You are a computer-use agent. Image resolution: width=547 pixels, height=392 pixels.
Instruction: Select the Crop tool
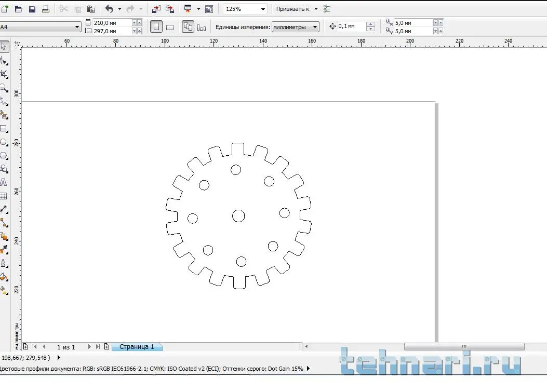click(4, 74)
